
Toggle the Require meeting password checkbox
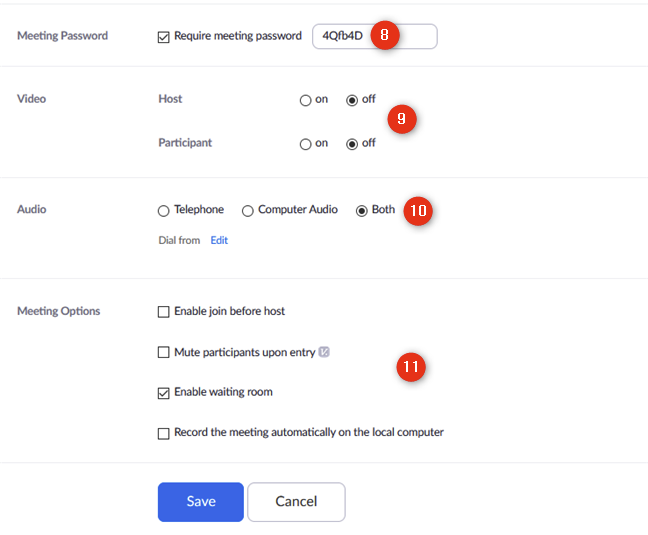pos(164,37)
